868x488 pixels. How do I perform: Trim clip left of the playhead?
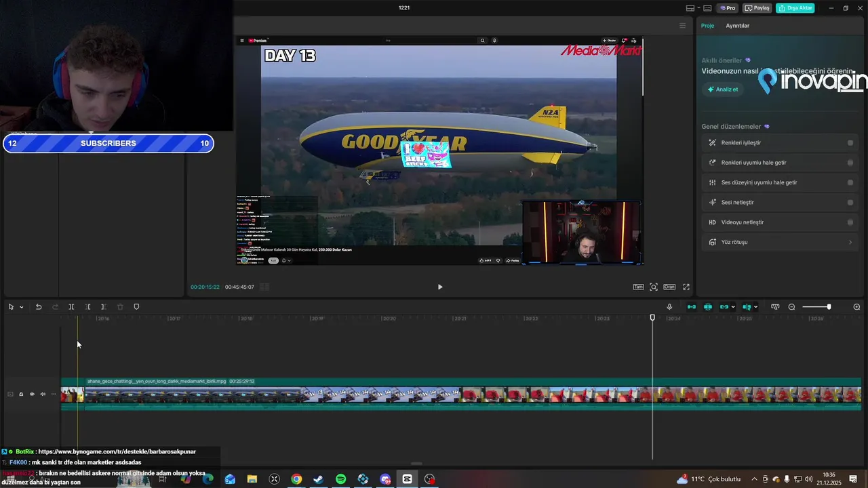pos(87,307)
